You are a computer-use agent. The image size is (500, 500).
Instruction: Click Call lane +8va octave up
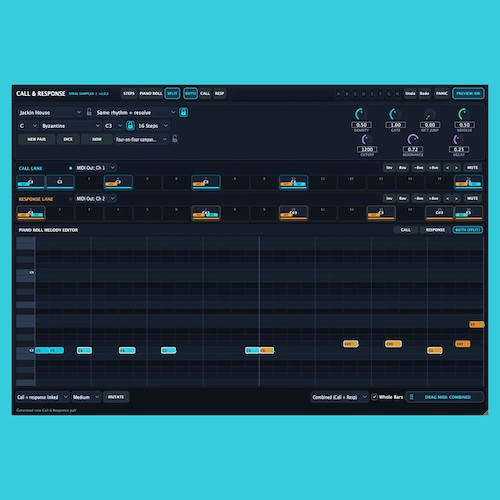(x=433, y=168)
